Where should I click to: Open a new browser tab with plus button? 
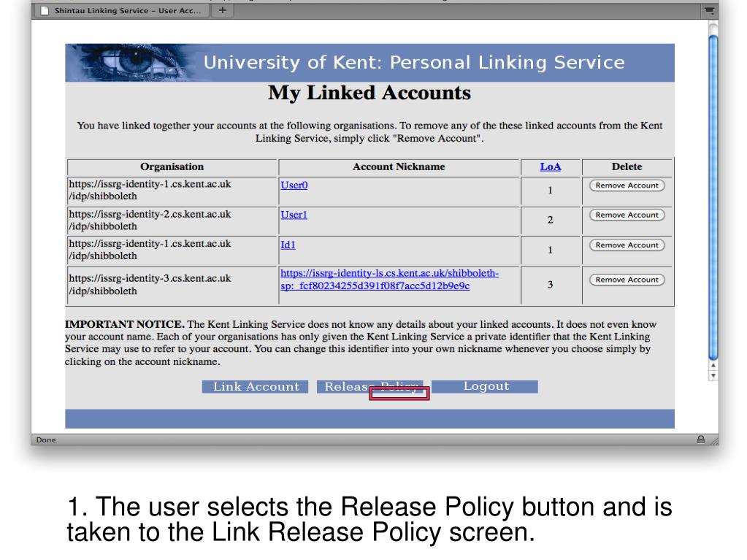[x=223, y=10]
